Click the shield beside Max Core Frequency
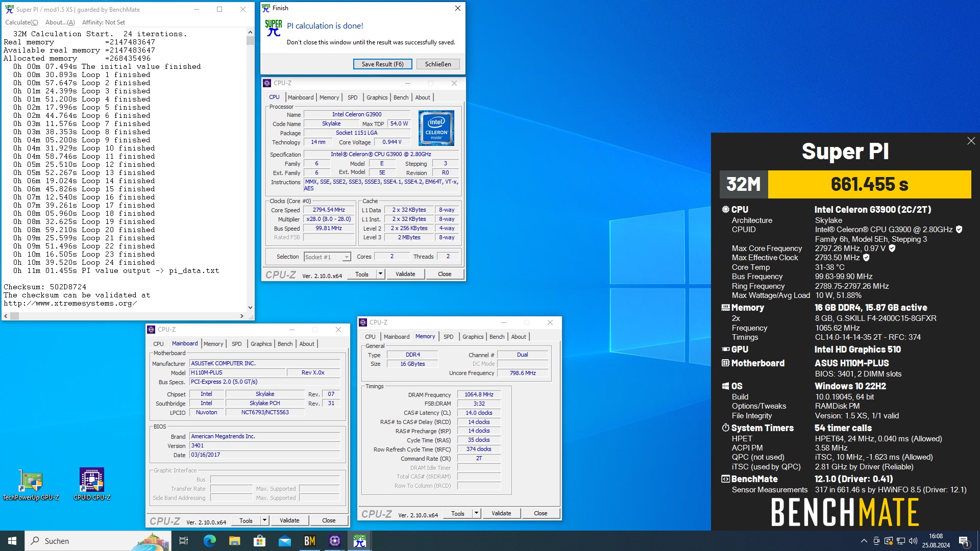Image resolution: width=980 pixels, height=551 pixels. [x=892, y=248]
